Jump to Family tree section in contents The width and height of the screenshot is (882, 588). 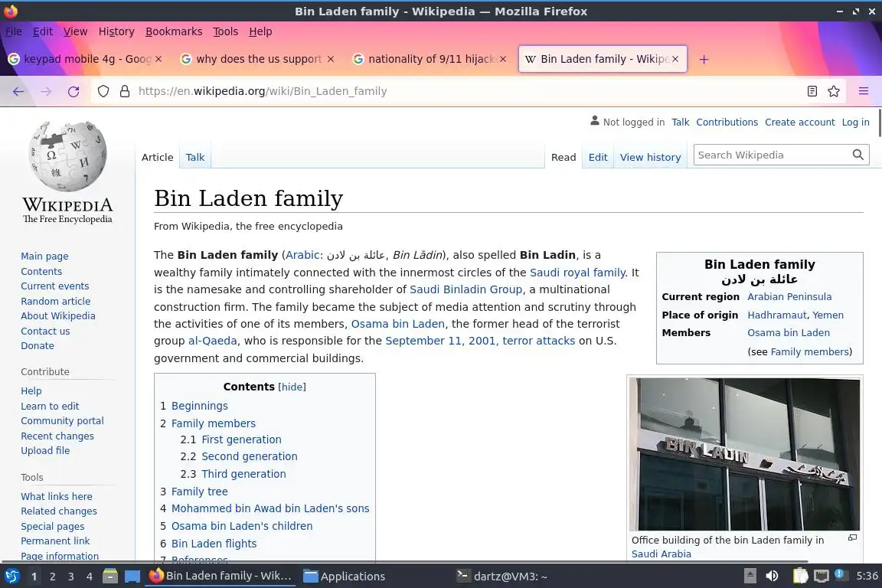(x=200, y=492)
